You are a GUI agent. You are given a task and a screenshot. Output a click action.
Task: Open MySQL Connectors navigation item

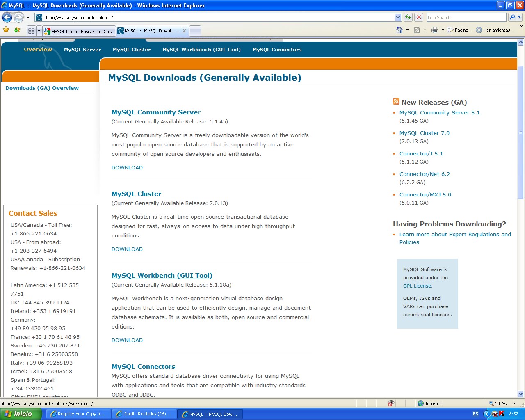[x=277, y=50]
